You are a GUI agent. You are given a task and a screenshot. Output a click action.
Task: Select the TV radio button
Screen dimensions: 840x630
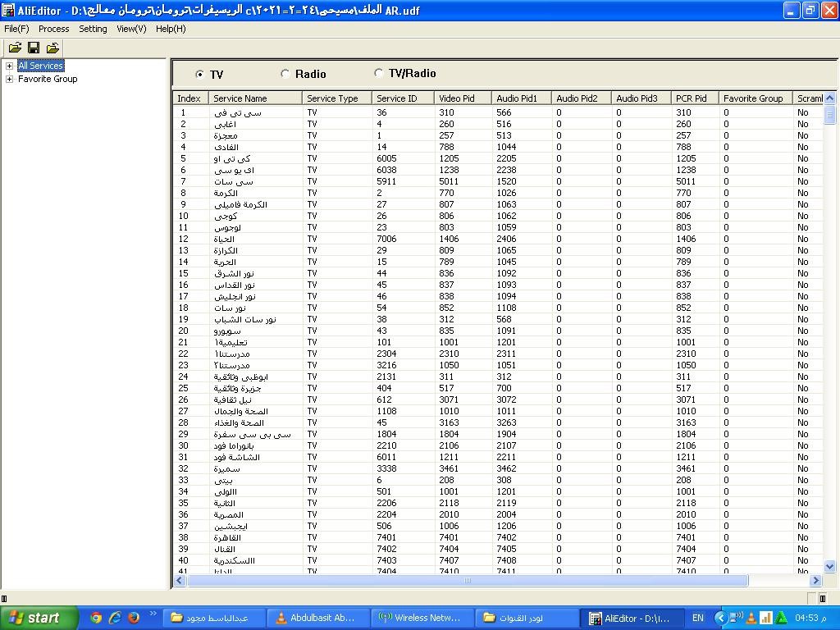pyautogui.click(x=200, y=75)
